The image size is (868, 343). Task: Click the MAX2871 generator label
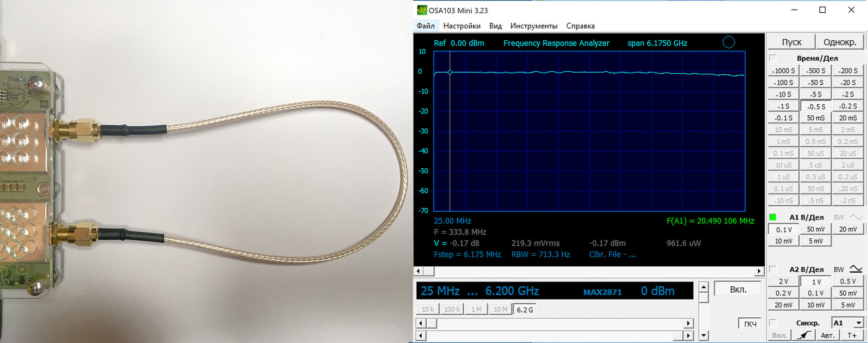pos(602,292)
